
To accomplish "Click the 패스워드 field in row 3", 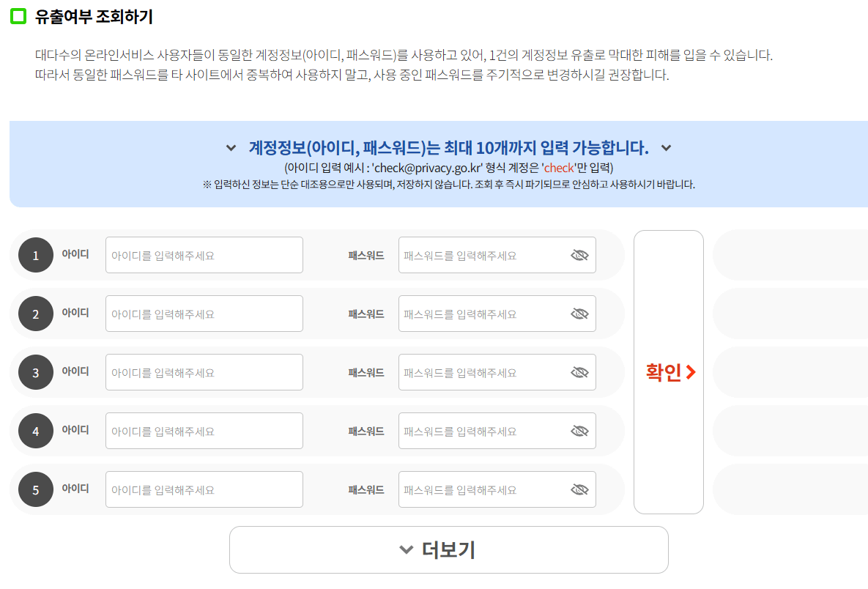I will [497, 373].
